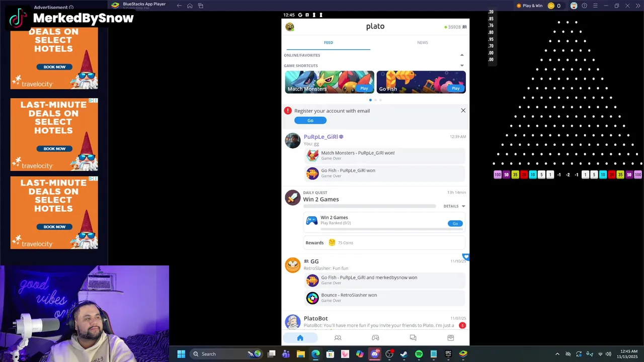Open PuRpLe_GiRl chat name link
This screenshot has height=362, width=644.
(320, 137)
